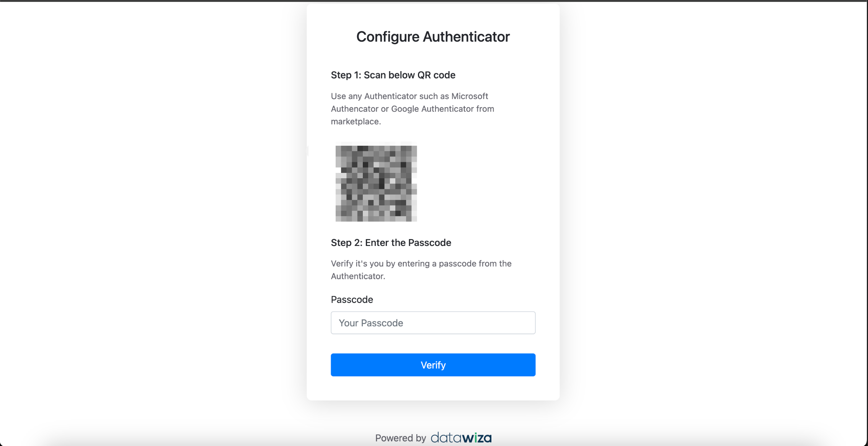Click the Verify button label text

tap(433, 365)
